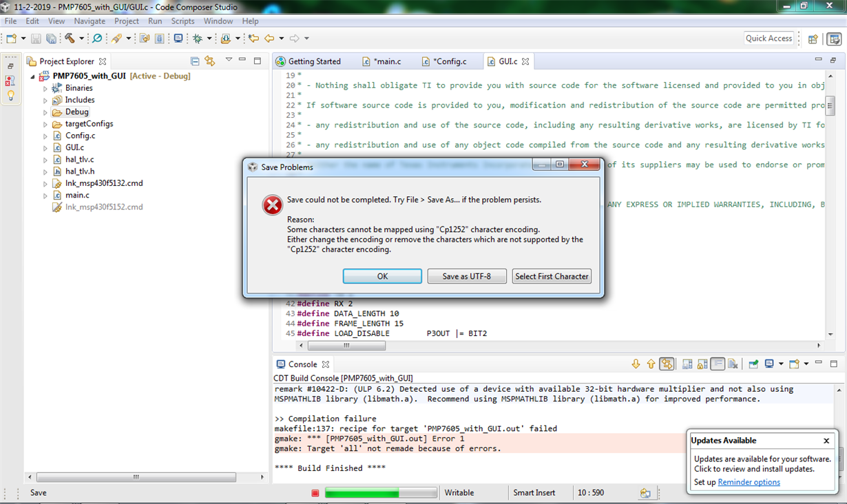
Task: Click the editor vertical scrollbar thumb
Action: click(830, 107)
